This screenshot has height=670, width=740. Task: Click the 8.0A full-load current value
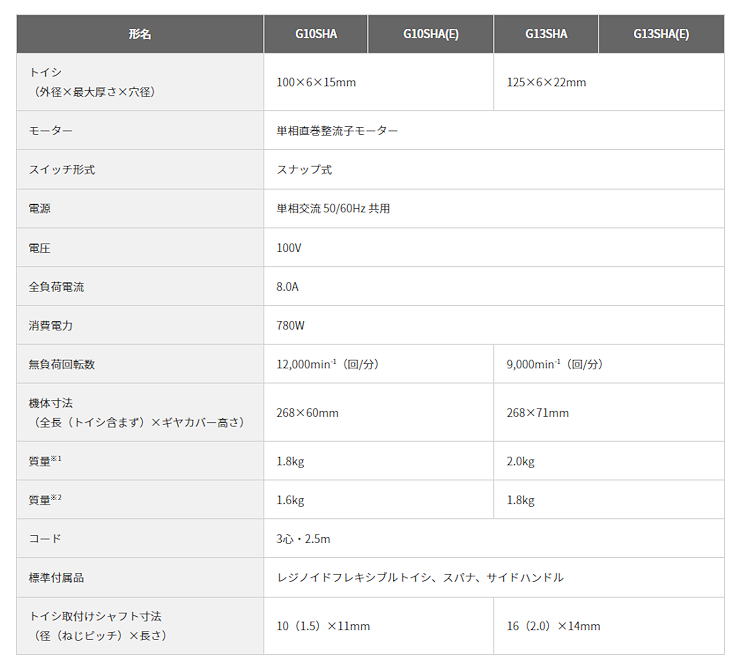(288, 287)
